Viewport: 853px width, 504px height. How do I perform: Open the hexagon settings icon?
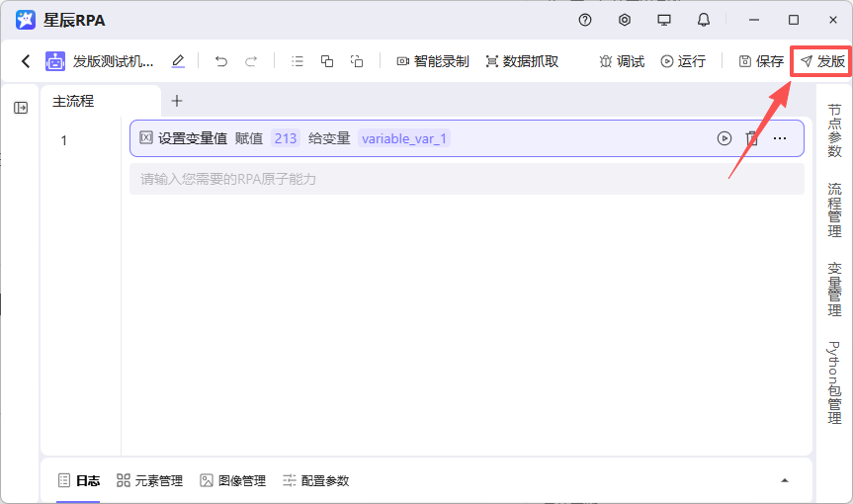pyautogui.click(x=625, y=20)
